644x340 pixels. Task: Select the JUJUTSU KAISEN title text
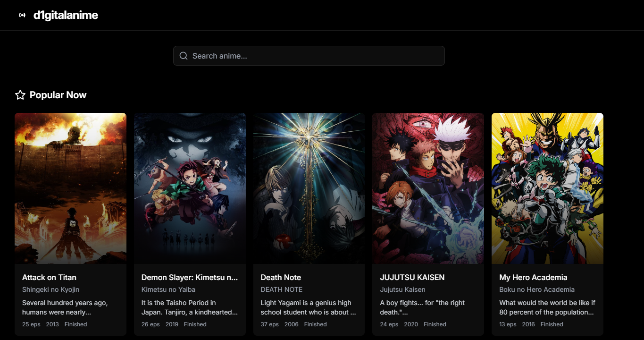tap(412, 277)
